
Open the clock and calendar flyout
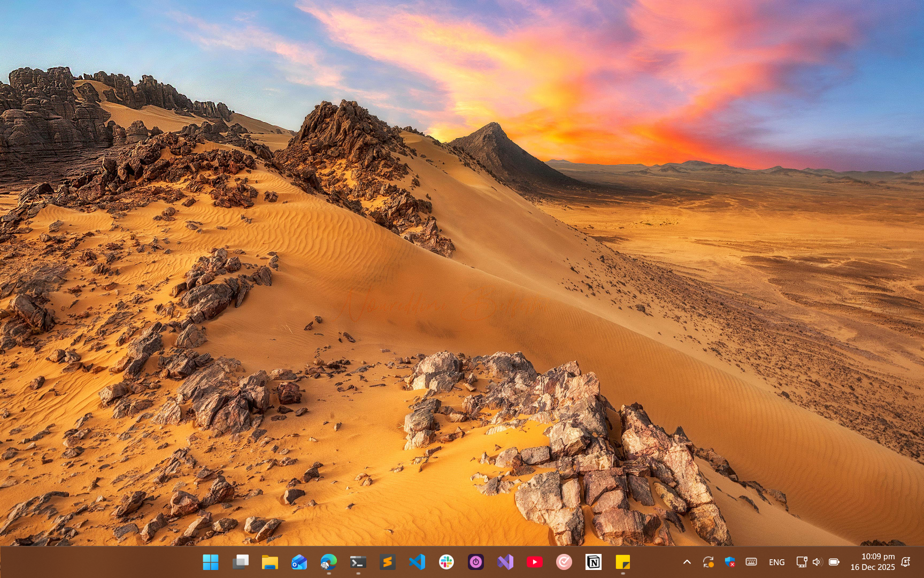872,562
